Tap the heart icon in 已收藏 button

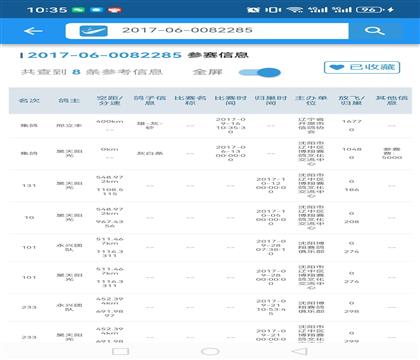337,67
